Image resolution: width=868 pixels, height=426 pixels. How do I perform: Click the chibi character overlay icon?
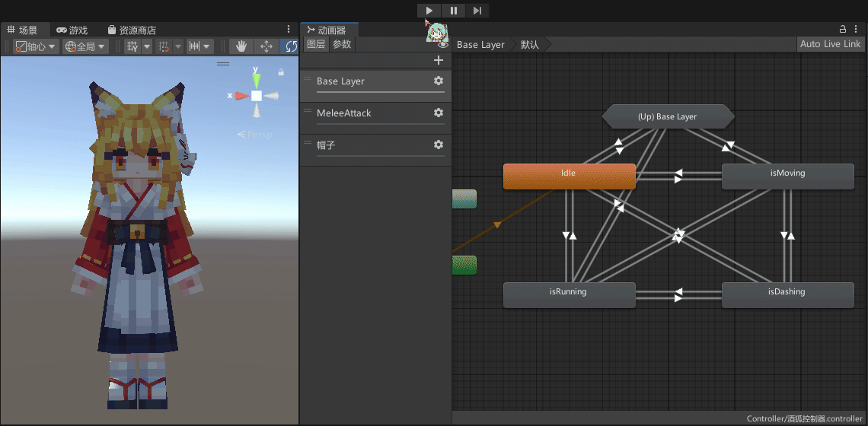click(x=436, y=31)
